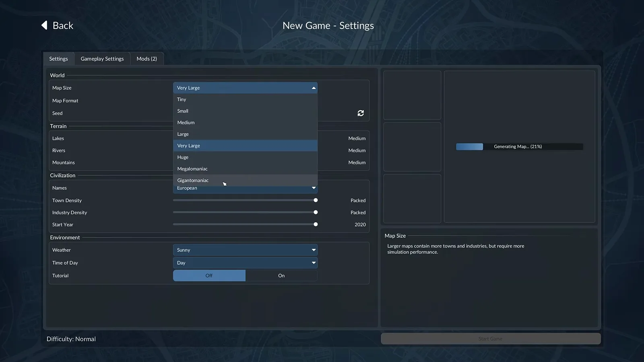The image size is (644, 362).
Task: Click the middle map preview thumbnail
Action: click(412, 147)
